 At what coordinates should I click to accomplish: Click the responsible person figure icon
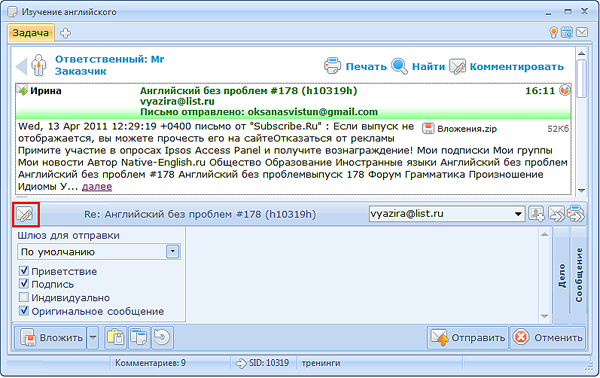click(39, 65)
